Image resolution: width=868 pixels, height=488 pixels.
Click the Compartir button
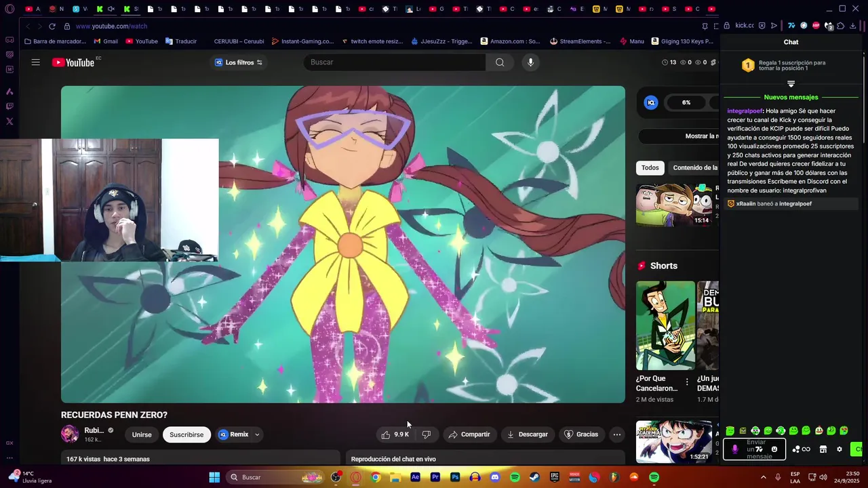click(x=469, y=434)
